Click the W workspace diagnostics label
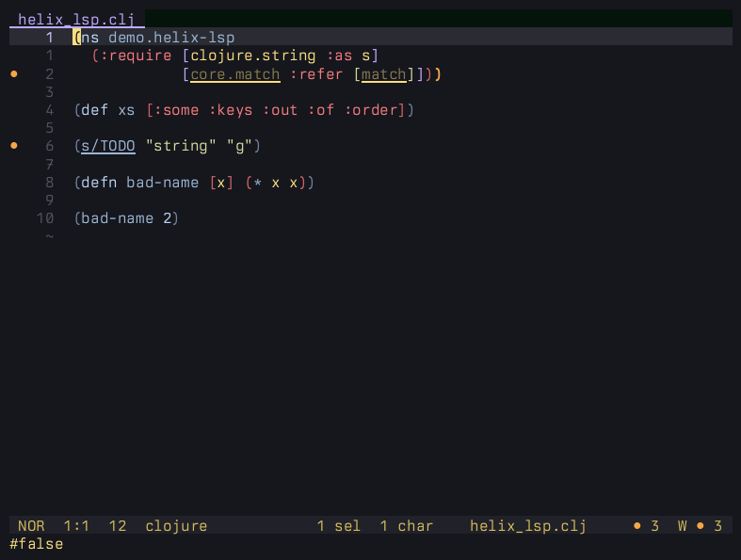741x560 pixels. pyautogui.click(x=682, y=526)
